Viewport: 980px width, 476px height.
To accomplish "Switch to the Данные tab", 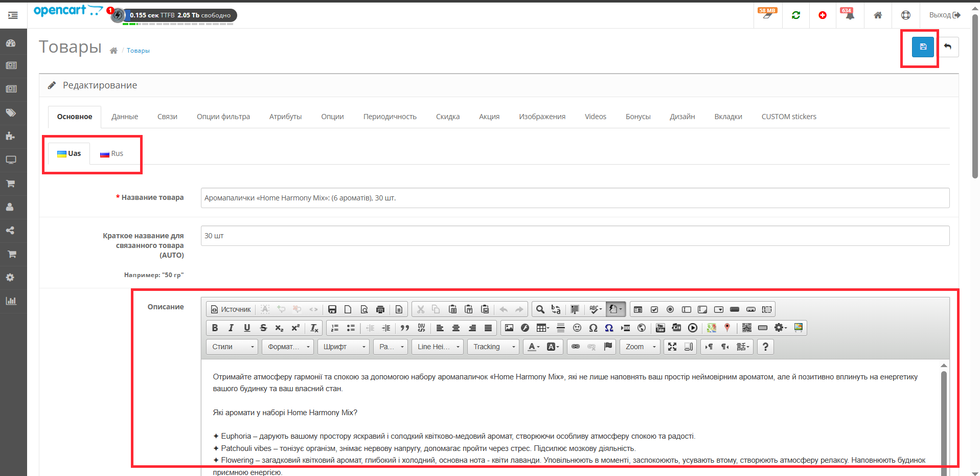I will click(125, 117).
